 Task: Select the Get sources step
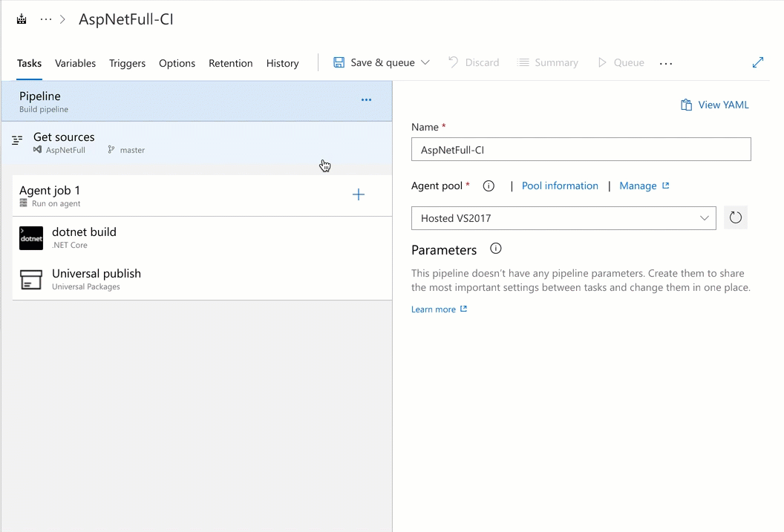click(x=63, y=137)
